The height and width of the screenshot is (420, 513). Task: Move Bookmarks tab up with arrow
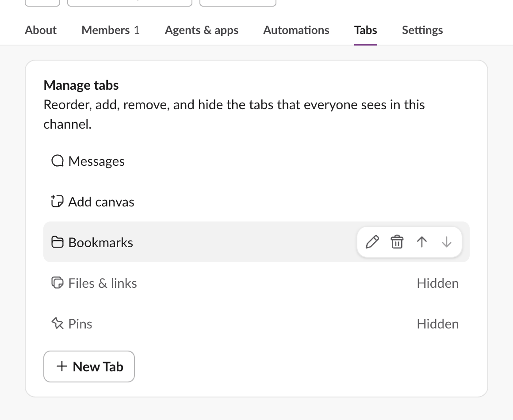pyautogui.click(x=422, y=242)
